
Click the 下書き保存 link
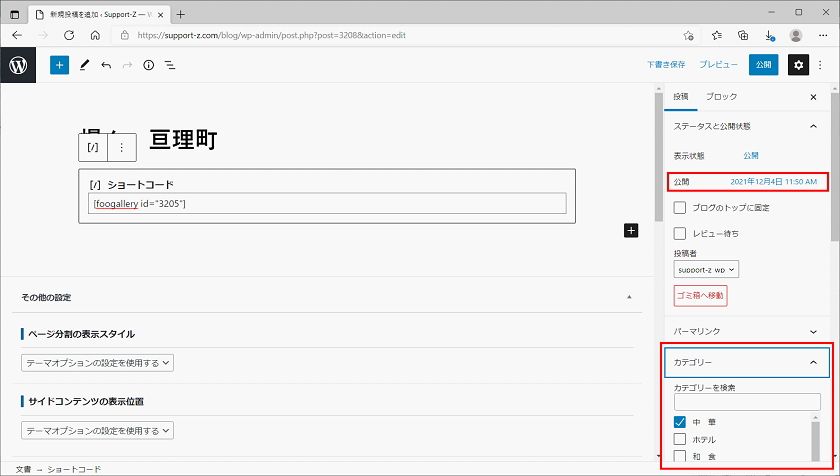tap(665, 65)
